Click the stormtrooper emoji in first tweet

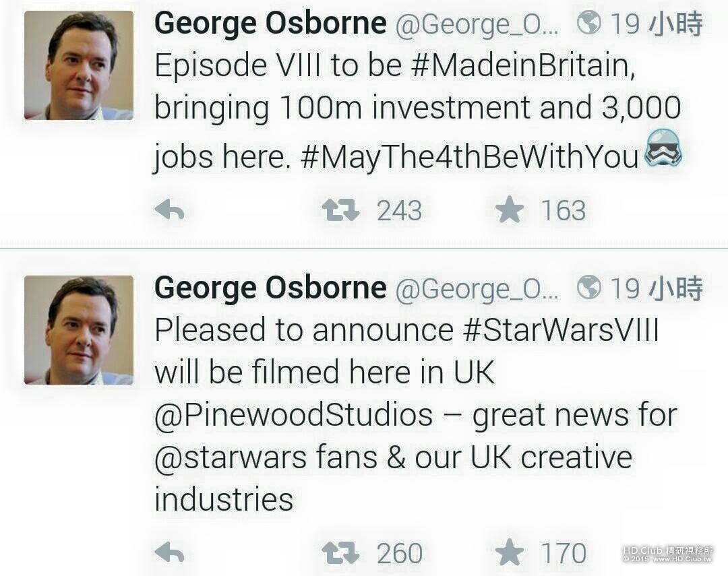point(663,150)
